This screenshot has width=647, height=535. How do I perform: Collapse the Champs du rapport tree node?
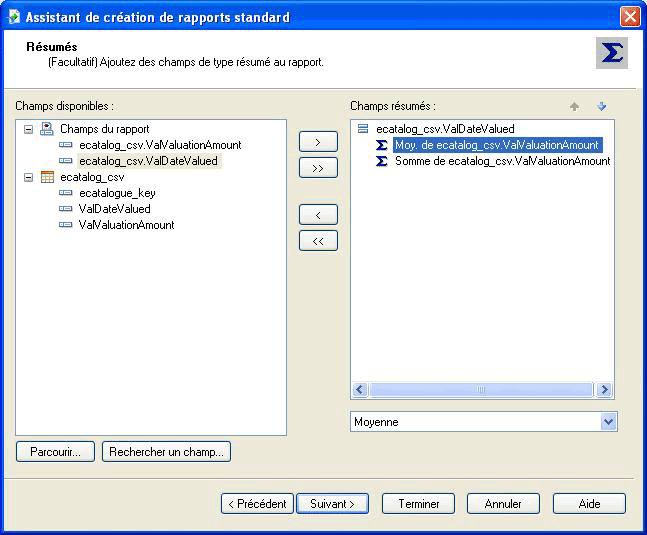pos(27,129)
